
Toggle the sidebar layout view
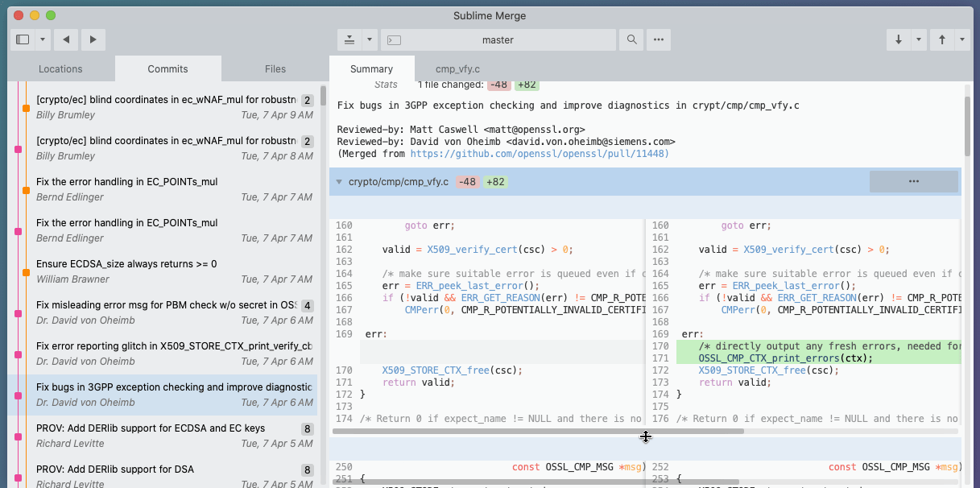click(x=23, y=39)
